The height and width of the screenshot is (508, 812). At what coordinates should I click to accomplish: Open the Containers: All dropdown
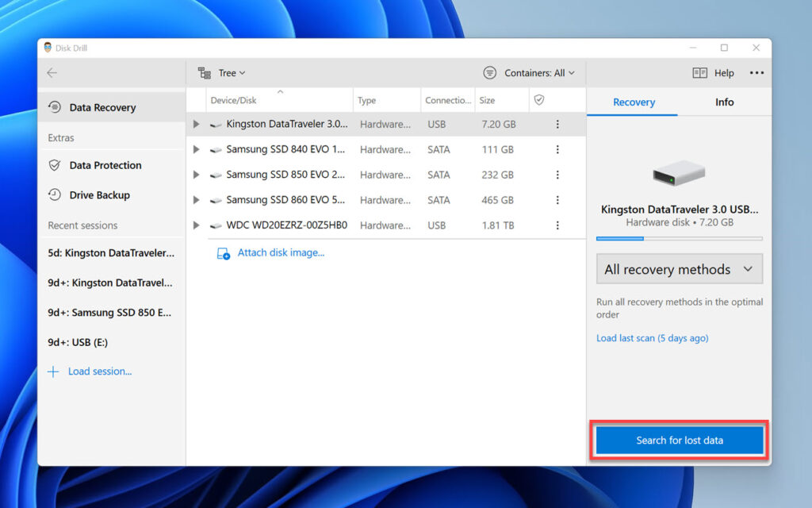pyautogui.click(x=536, y=72)
